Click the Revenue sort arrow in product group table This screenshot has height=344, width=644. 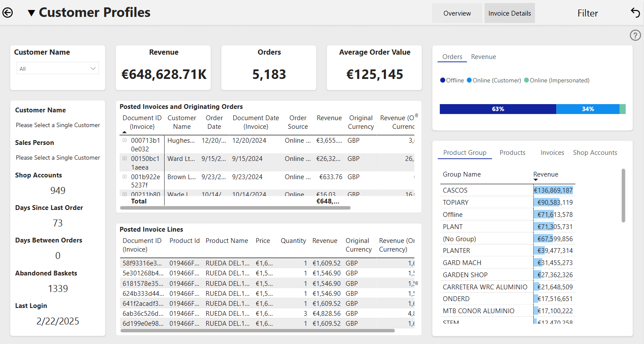coord(535,180)
